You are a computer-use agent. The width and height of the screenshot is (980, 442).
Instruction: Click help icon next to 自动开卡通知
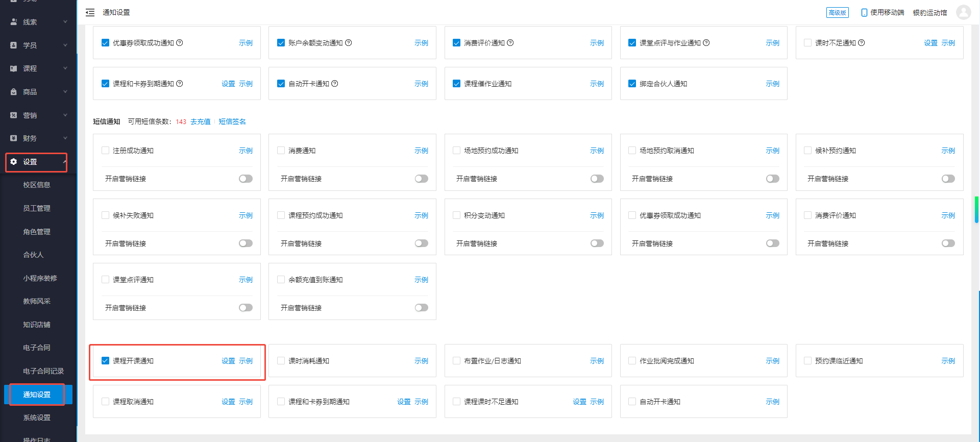coord(335,84)
